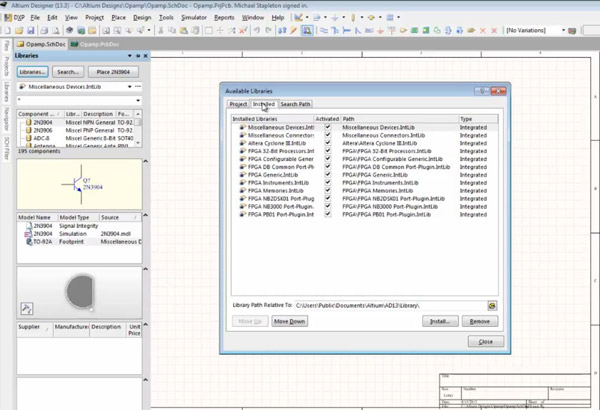Click the Move Down button
Image resolution: width=600 pixels, height=410 pixels.
290,321
